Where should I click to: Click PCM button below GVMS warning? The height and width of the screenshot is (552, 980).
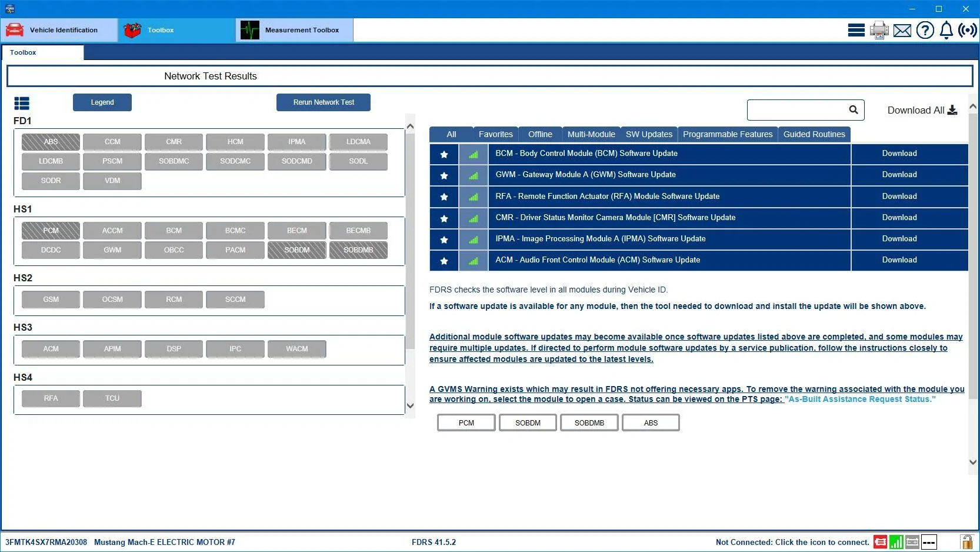click(x=466, y=423)
